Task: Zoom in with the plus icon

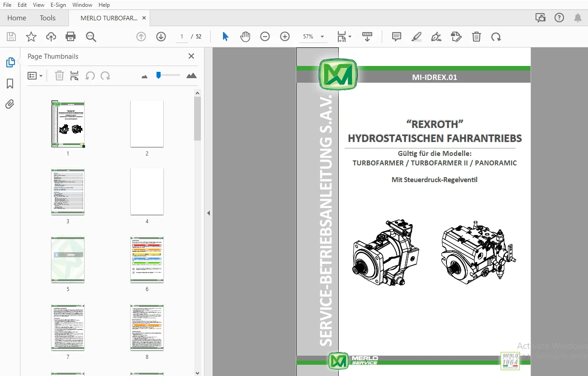Action: (x=285, y=37)
